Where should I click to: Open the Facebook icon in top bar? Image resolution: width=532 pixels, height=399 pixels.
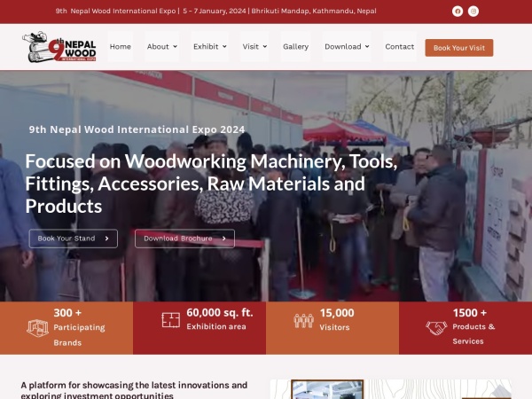tap(458, 12)
